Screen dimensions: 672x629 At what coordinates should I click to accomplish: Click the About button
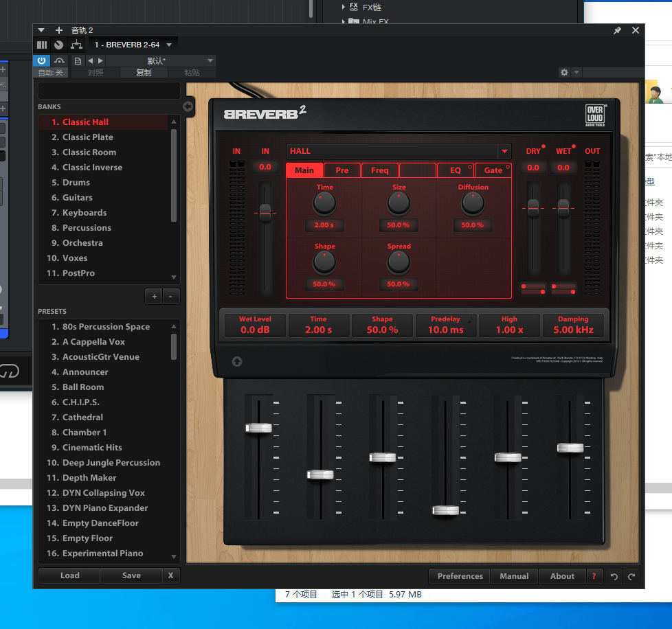click(x=562, y=576)
